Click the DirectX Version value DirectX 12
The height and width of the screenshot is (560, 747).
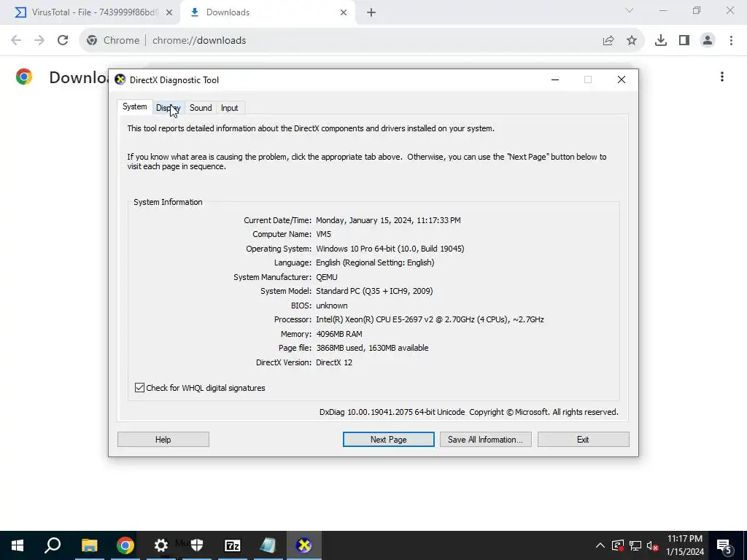tap(334, 362)
